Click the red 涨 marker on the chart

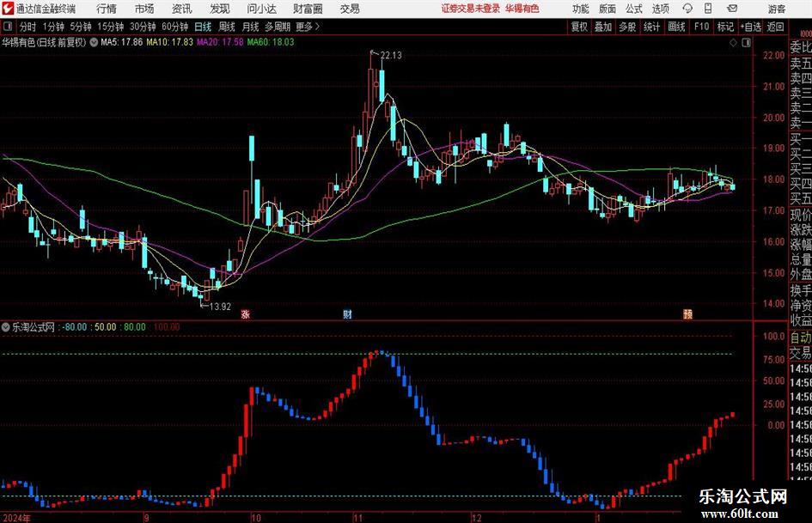(246, 313)
